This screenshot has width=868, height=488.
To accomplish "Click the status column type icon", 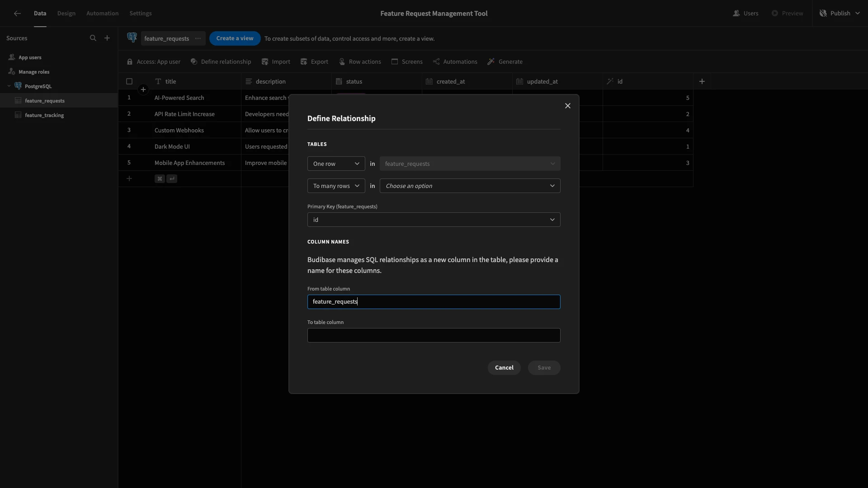I will coord(339,81).
